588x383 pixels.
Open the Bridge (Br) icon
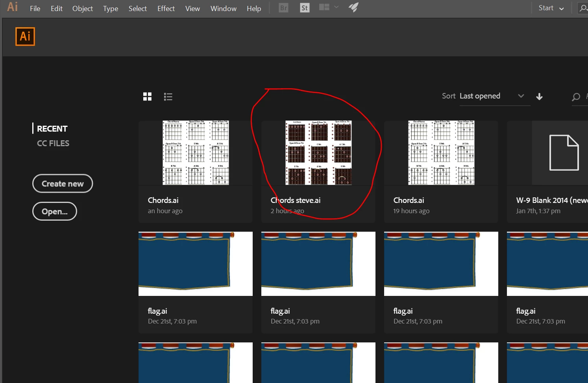tap(283, 8)
